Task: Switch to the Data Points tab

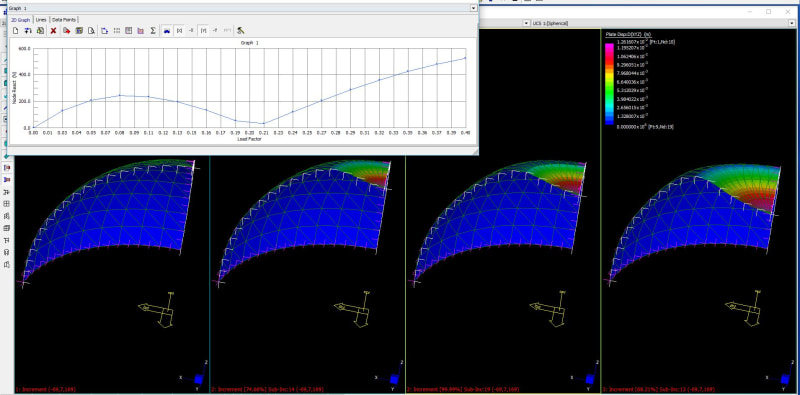Action: (x=64, y=19)
